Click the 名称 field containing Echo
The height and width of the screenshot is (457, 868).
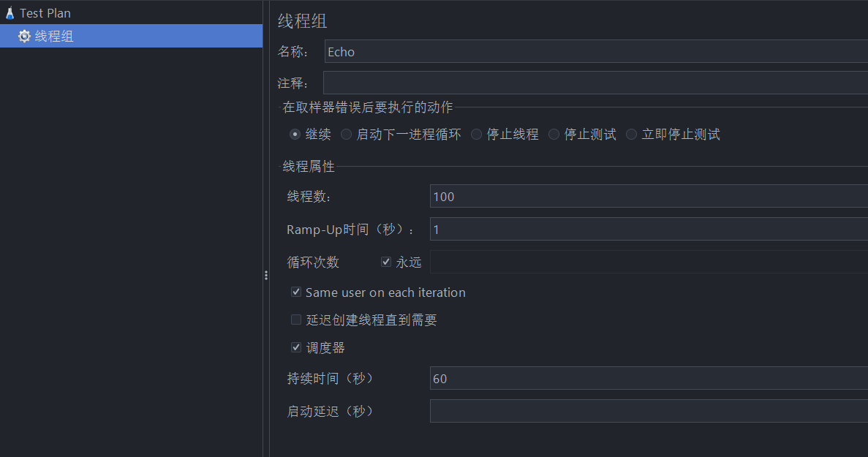[x=596, y=51]
